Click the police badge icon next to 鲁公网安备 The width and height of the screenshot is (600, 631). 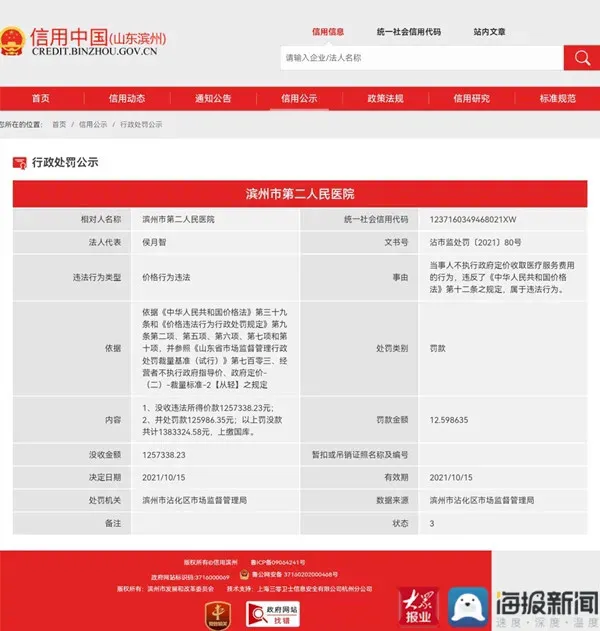(244, 574)
